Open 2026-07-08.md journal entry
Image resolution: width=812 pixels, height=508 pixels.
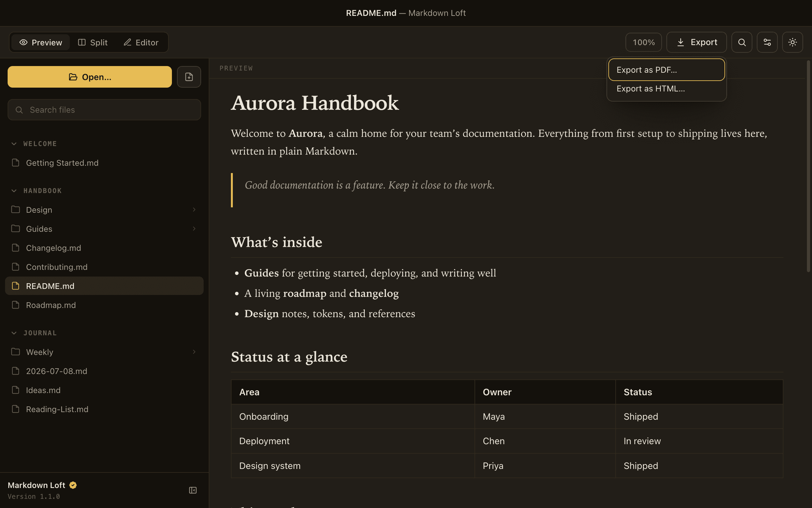pos(104,371)
